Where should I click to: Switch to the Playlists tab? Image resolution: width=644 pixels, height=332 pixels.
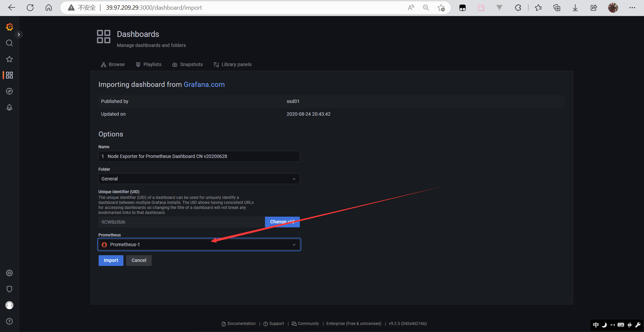point(149,64)
